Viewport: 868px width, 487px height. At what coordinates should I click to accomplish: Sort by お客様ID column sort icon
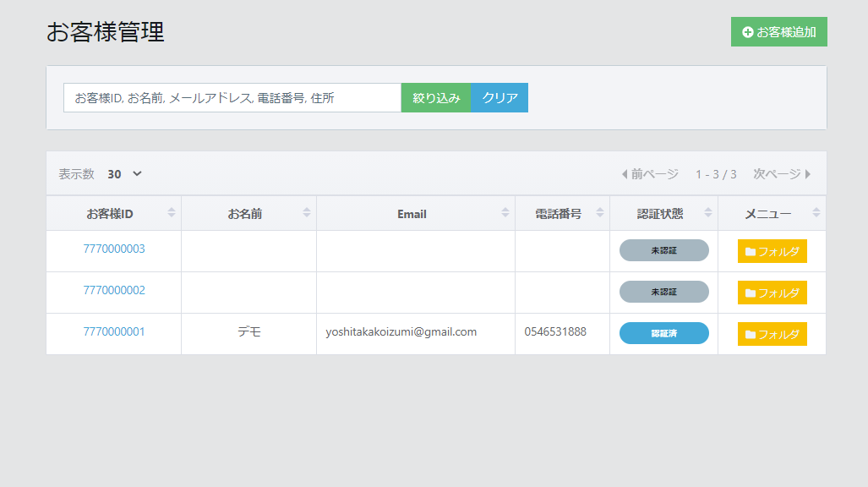(x=172, y=213)
